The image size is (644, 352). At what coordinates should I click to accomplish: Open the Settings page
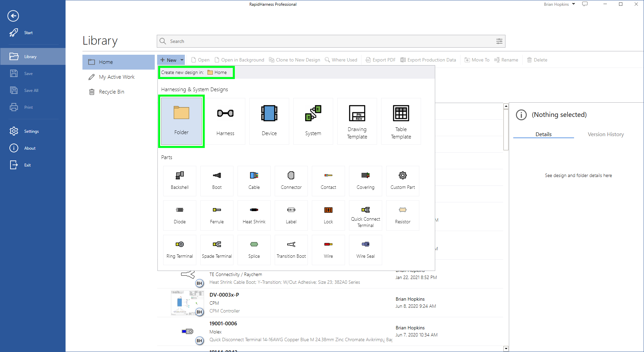(x=33, y=131)
